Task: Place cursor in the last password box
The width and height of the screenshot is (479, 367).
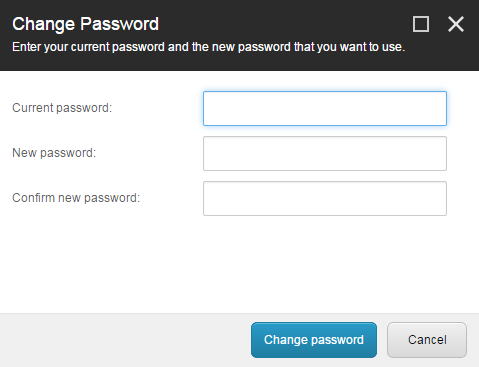Action: click(325, 198)
